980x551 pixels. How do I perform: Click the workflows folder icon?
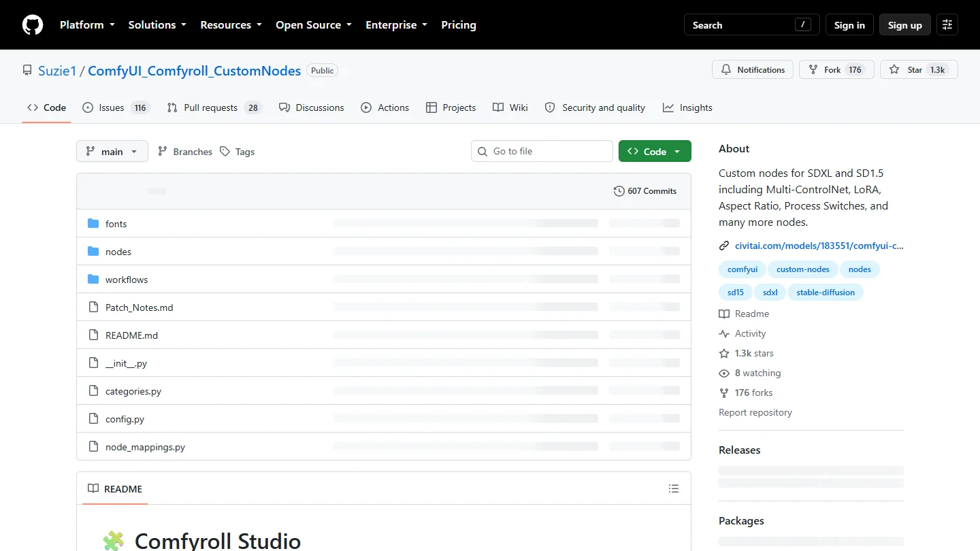point(93,280)
